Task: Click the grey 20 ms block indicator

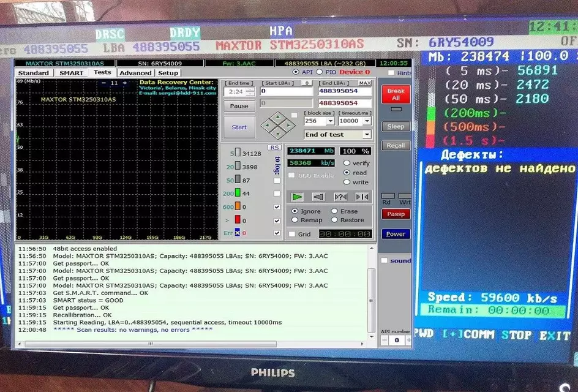Action: [x=238, y=166]
